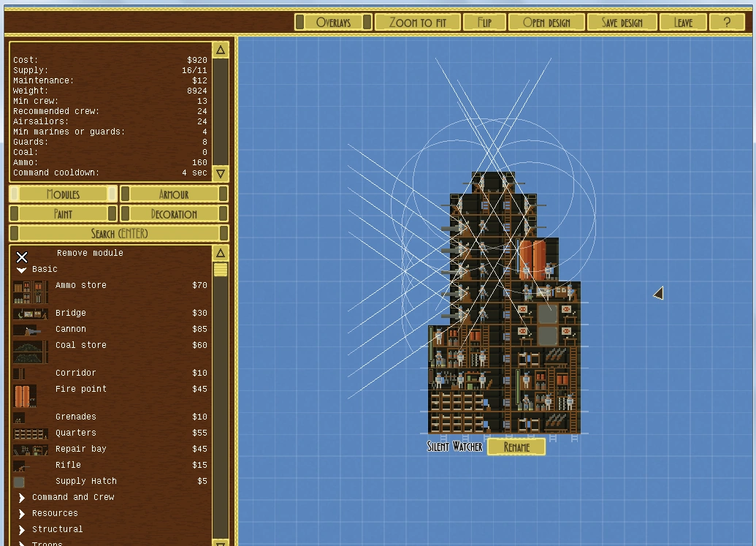Expand the Command and Crew category

click(x=22, y=497)
